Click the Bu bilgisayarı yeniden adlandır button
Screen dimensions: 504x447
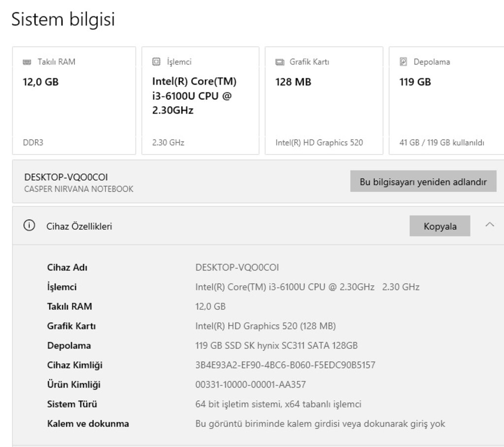[x=423, y=181]
